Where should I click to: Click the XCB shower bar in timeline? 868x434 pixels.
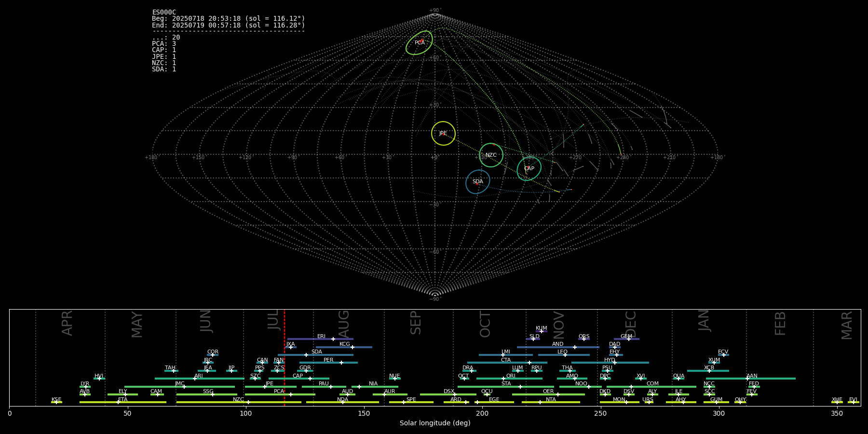point(708,370)
